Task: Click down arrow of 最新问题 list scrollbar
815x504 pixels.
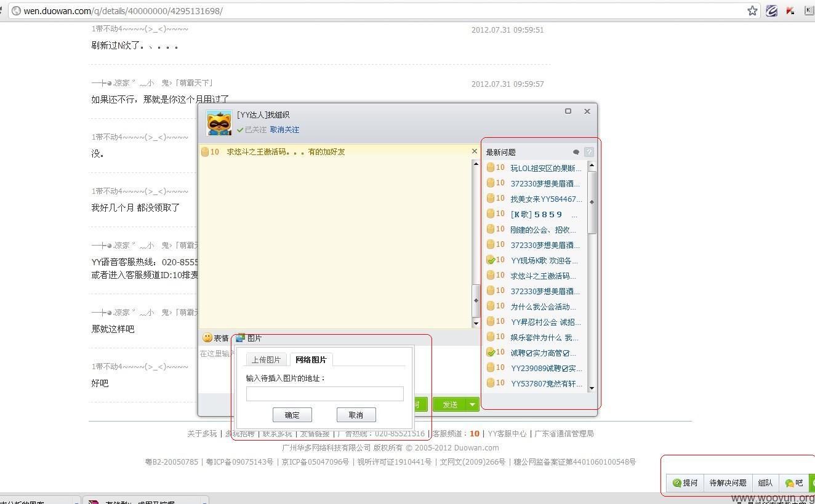Action: (x=592, y=388)
